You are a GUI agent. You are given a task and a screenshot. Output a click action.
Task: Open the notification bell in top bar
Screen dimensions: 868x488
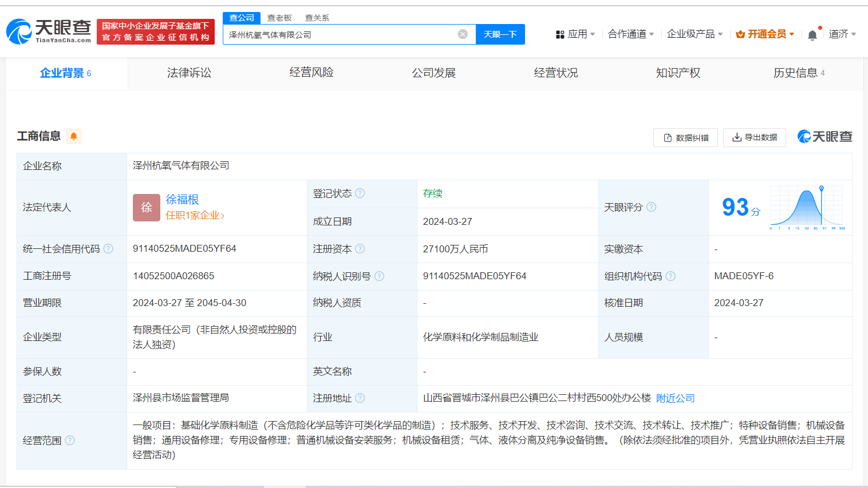point(812,34)
